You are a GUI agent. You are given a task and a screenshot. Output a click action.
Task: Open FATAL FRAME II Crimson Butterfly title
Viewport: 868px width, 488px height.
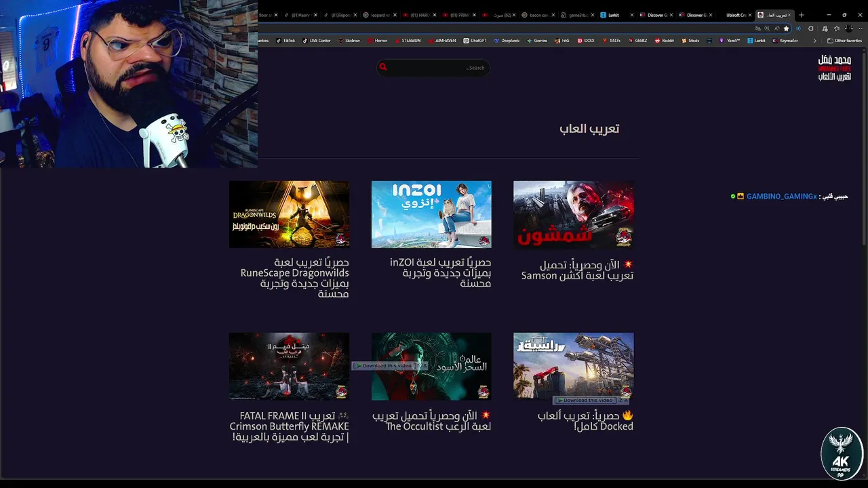click(x=289, y=426)
